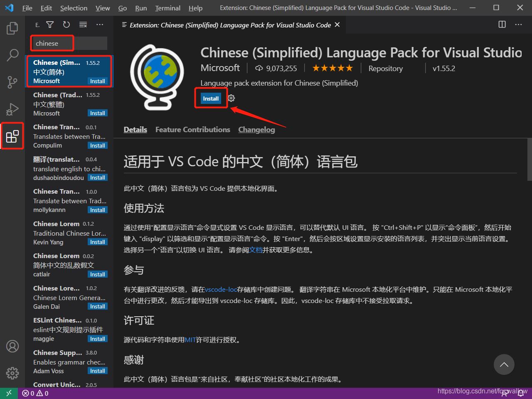Screen dimensions: 532x399
Task: Open the Search view
Action: 12,55
